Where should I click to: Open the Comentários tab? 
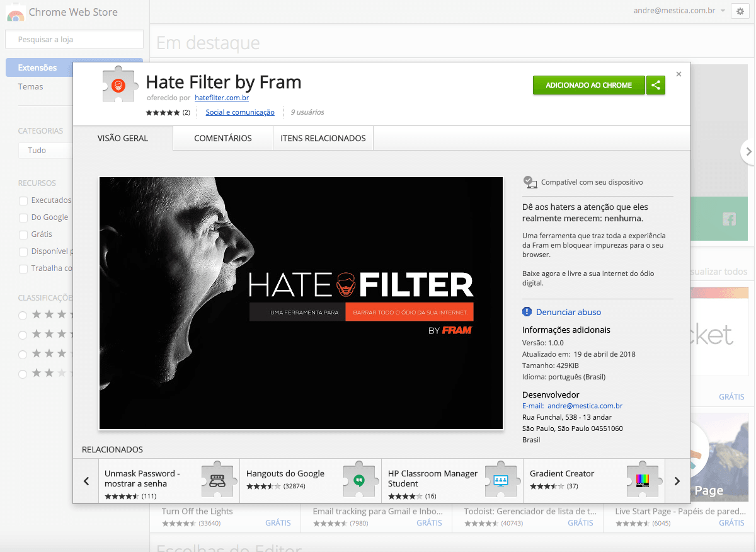(x=223, y=138)
